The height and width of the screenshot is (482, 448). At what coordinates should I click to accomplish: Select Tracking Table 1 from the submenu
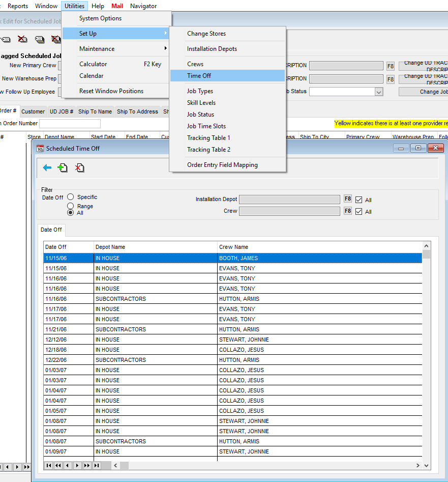pyautogui.click(x=208, y=137)
